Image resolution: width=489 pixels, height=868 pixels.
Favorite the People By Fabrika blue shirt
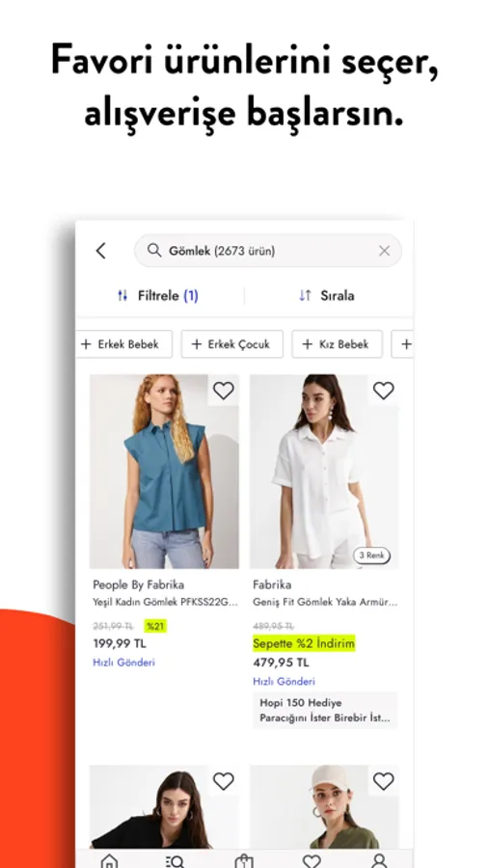[x=224, y=391]
